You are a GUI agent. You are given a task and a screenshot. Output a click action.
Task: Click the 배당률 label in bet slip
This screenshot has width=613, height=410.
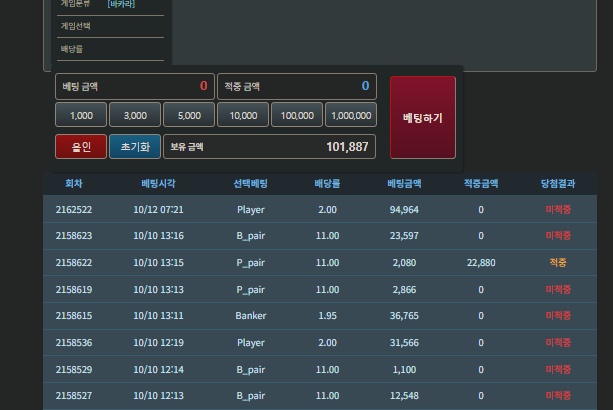72,49
